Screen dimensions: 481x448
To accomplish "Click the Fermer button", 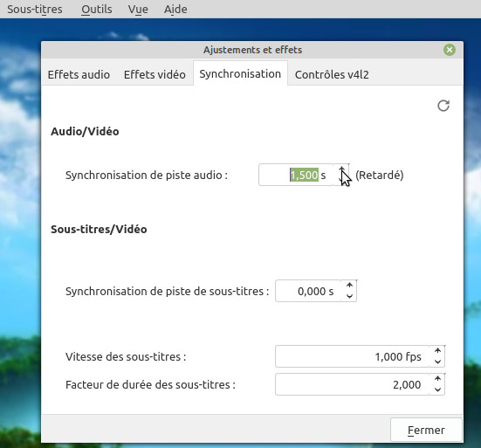I will (x=426, y=430).
